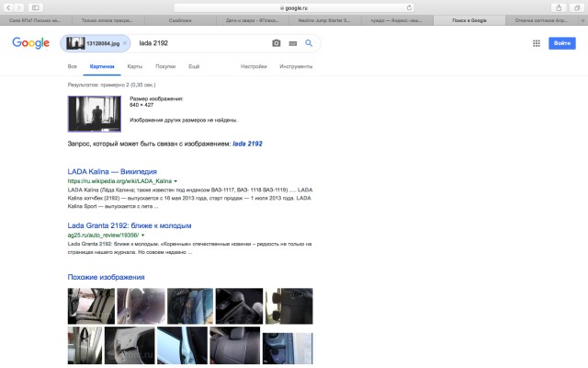Open second similar image, first row
The image size is (588, 368).
[141, 306]
